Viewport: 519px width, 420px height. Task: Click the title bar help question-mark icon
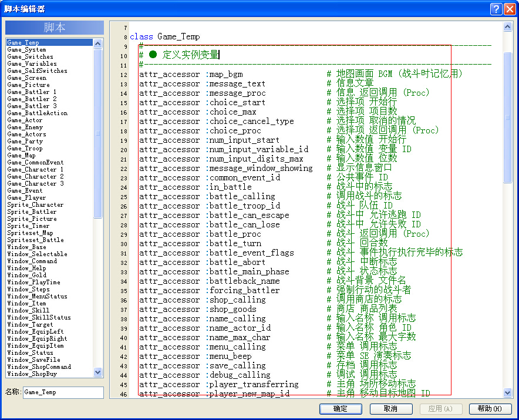[496, 9]
